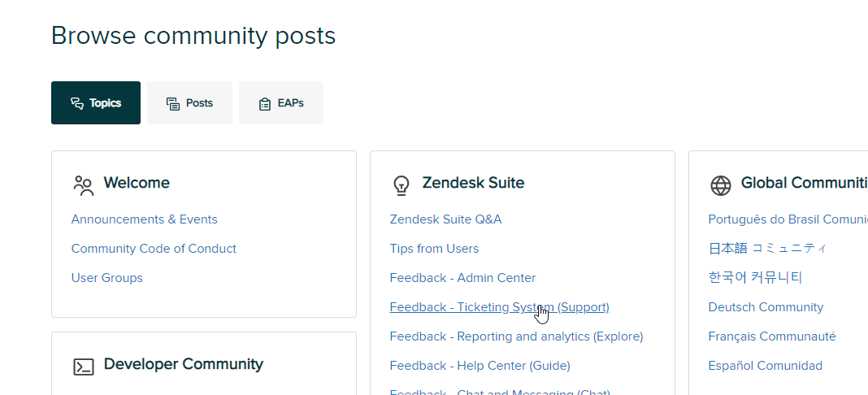This screenshot has width=868, height=395.
Task: Open Zendesk Suite Q&A topic
Action: 445,219
